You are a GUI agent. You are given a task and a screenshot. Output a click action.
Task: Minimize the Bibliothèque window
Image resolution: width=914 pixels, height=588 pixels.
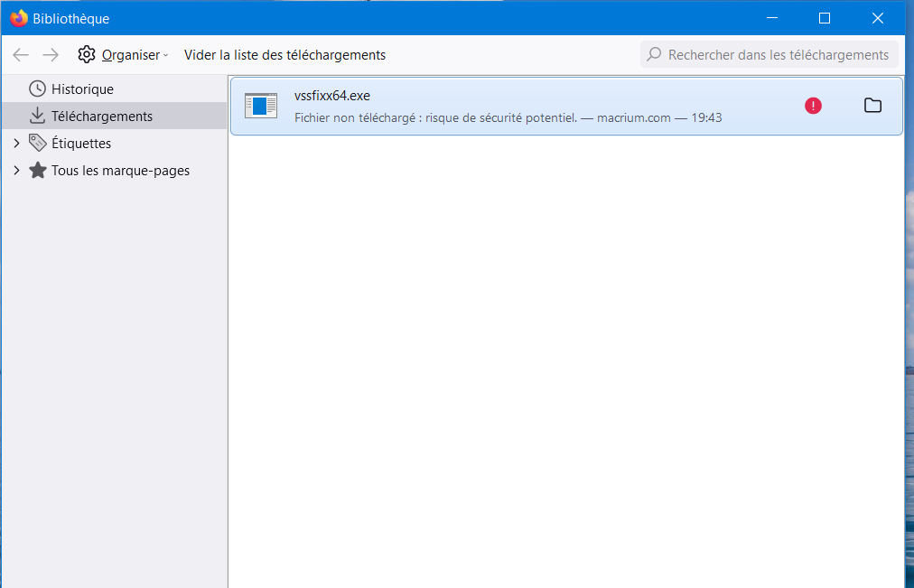click(772, 18)
